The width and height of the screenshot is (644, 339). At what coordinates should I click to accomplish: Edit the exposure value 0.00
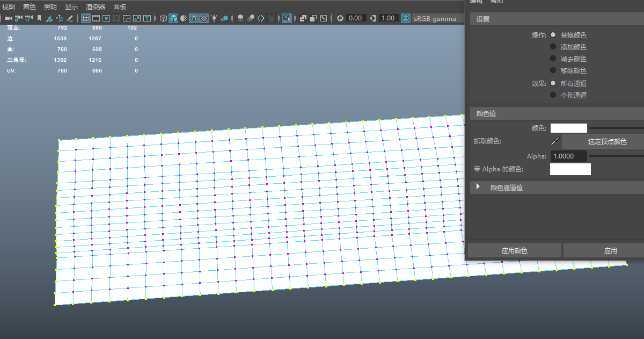tap(356, 18)
